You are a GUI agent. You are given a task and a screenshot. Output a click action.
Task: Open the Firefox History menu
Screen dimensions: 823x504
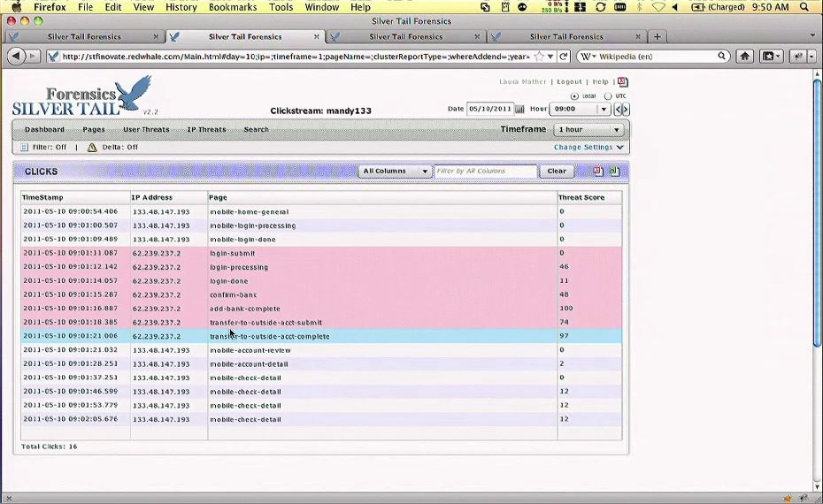point(181,7)
